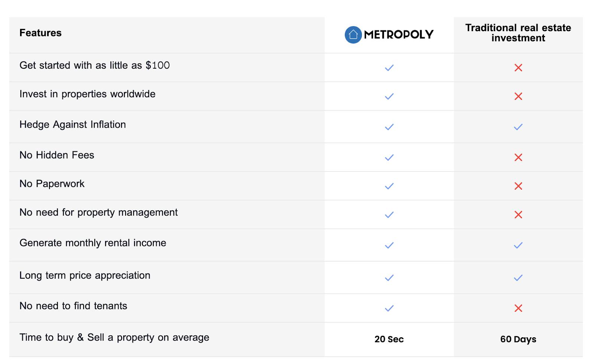Click the 'No Hidden Fees' feature label
This screenshot has height=364, width=594.
click(x=57, y=155)
